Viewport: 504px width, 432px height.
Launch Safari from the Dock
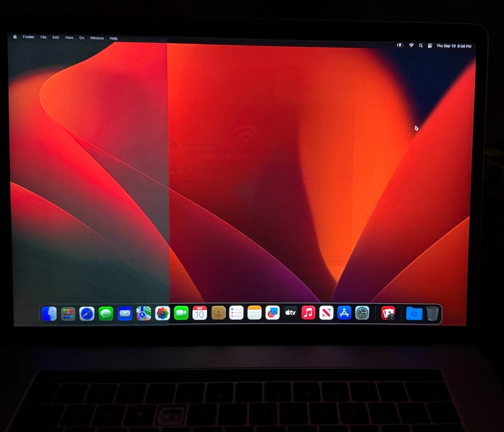click(x=87, y=313)
